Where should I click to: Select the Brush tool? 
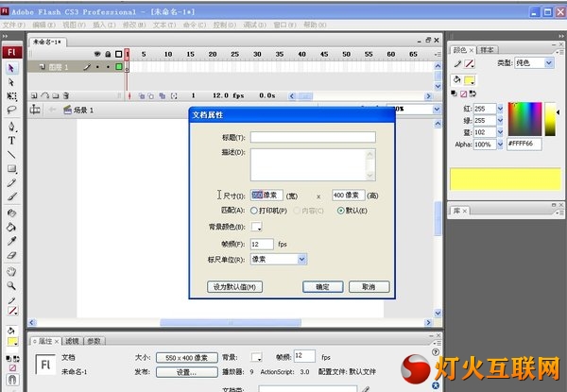pos(11,196)
